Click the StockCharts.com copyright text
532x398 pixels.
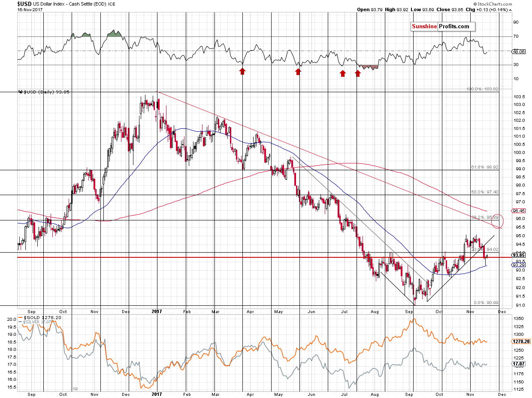point(493,3)
